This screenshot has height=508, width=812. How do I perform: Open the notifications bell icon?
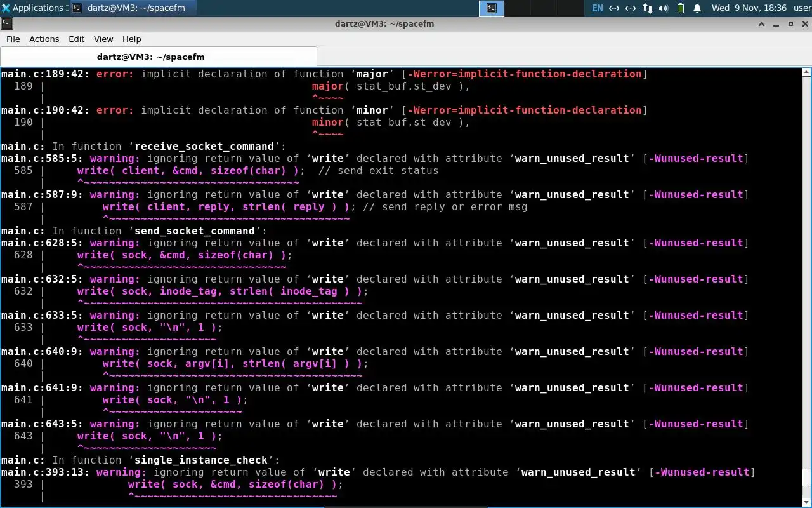coord(697,8)
